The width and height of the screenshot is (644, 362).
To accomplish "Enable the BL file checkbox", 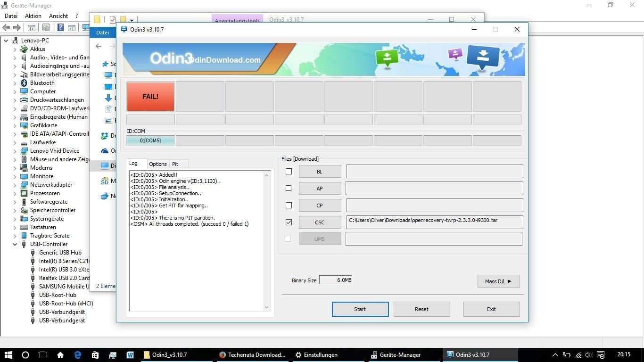I will coord(289,172).
